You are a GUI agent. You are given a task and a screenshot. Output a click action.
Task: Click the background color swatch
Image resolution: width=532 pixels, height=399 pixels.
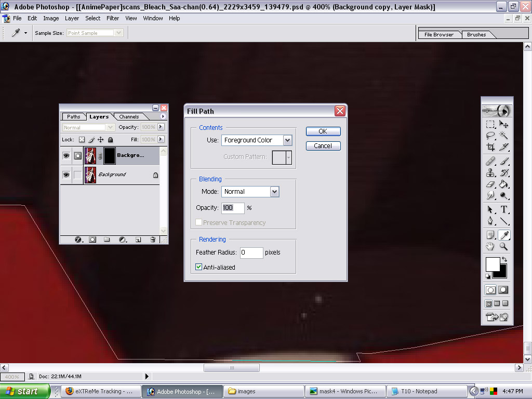click(503, 274)
